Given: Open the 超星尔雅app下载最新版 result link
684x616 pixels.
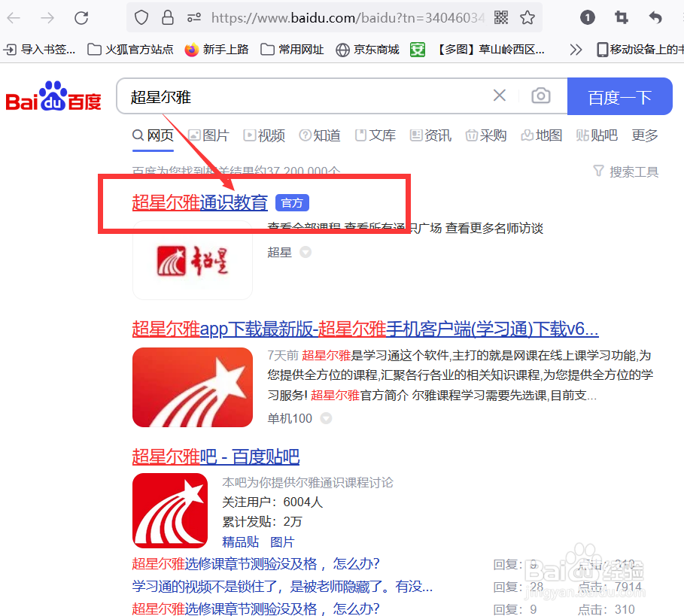Looking at the screenshot, I should tap(365, 329).
